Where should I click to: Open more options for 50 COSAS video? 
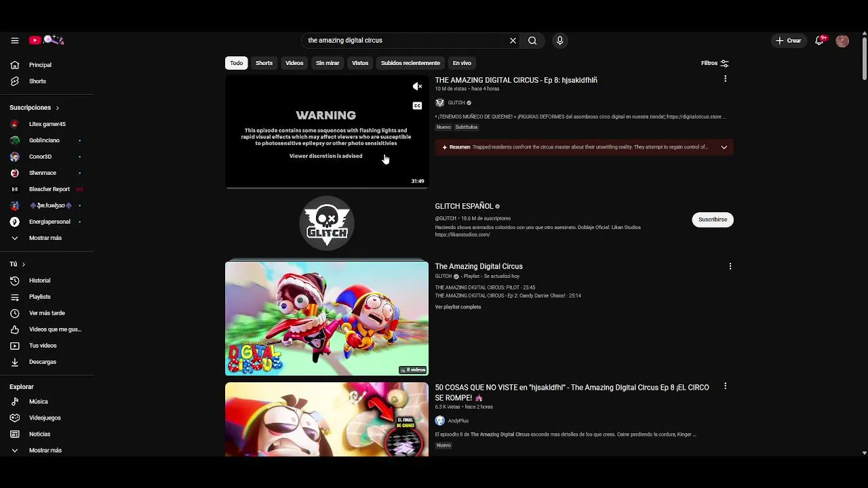[725, 386]
